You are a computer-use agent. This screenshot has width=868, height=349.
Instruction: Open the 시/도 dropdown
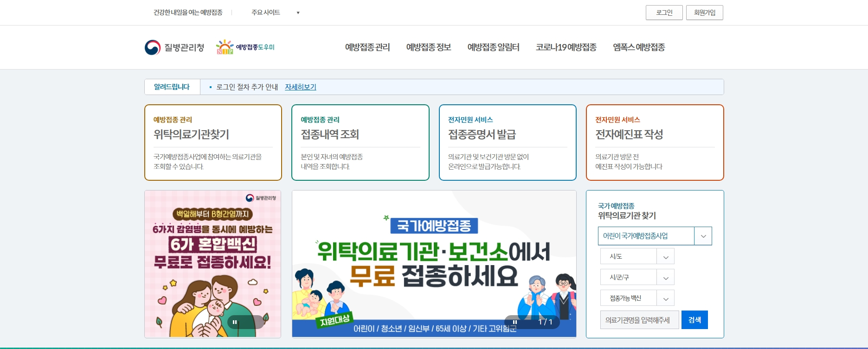coord(637,256)
